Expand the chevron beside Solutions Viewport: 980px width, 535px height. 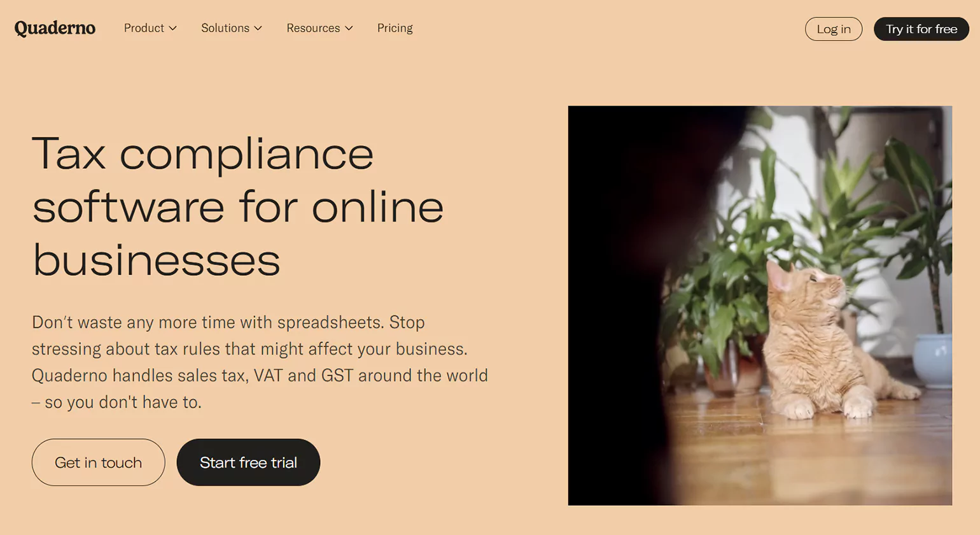[x=258, y=29]
